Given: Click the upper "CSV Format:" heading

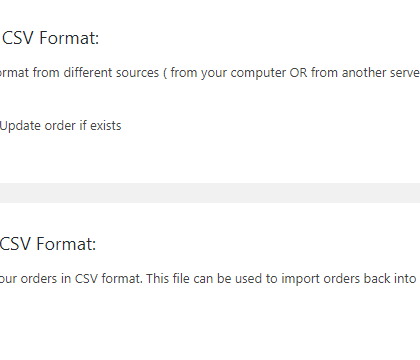Looking at the screenshot, I should (x=51, y=38).
